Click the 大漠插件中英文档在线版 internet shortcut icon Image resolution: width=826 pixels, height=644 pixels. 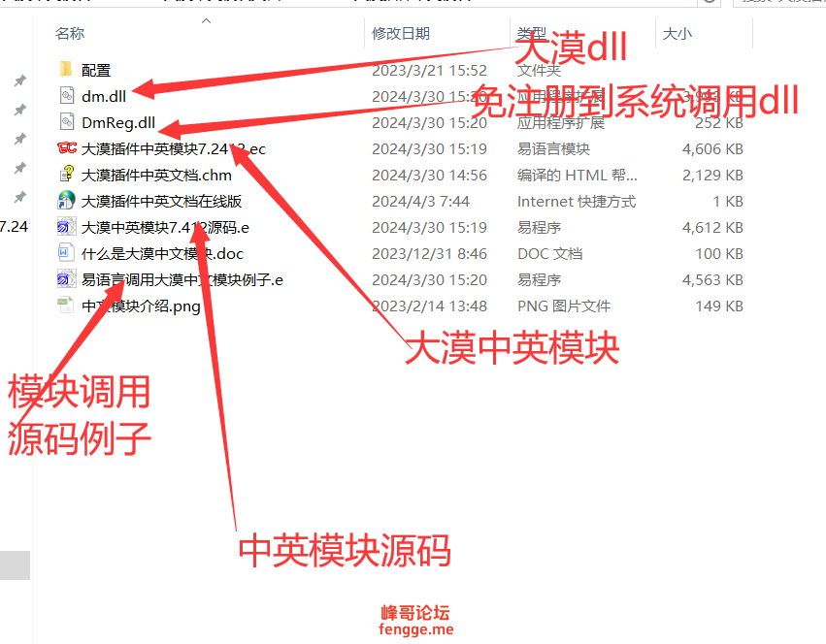tap(66, 201)
